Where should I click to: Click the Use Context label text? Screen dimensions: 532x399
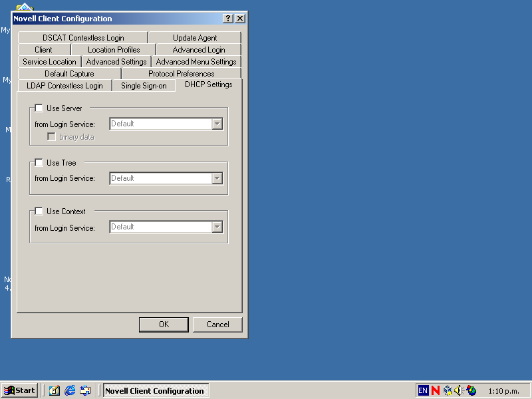tap(66, 211)
